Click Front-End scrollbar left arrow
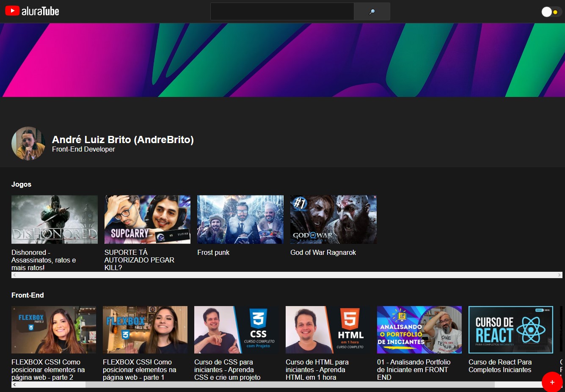 [14, 385]
